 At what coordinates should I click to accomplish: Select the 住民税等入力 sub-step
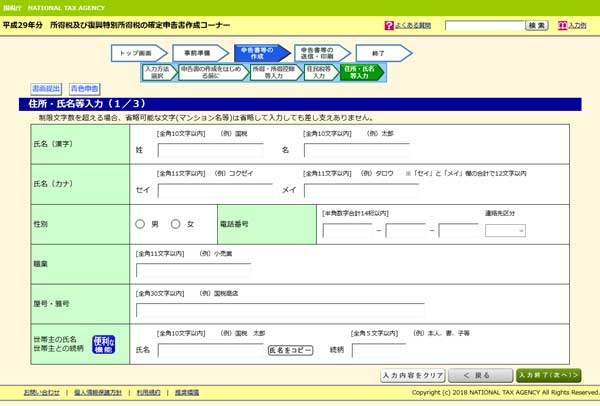point(317,71)
